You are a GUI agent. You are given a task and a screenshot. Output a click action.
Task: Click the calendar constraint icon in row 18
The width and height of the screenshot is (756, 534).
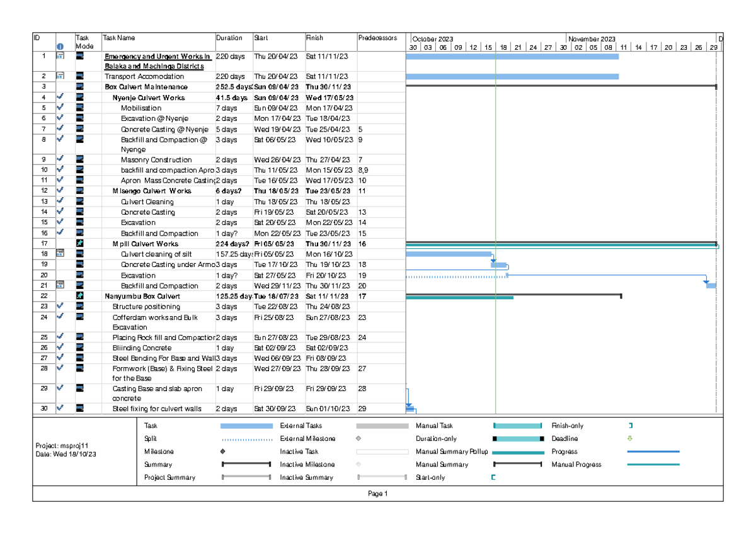60,254
